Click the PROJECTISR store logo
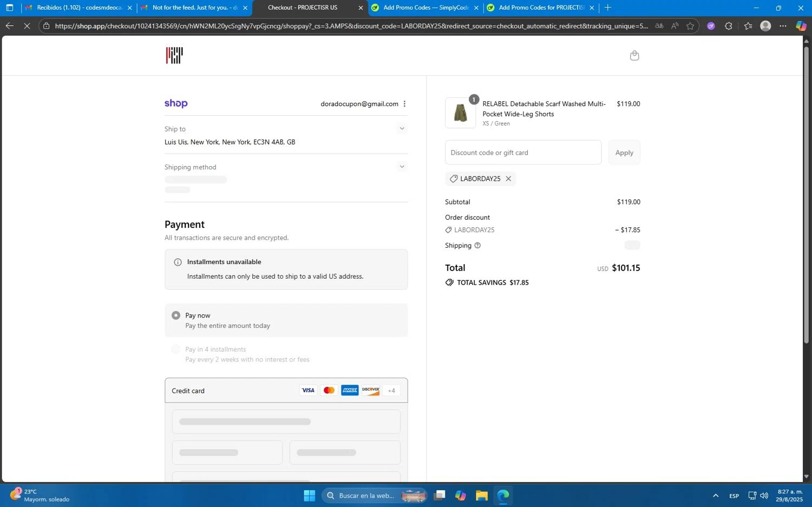This screenshot has width=812, height=507. tap(174, 55)
